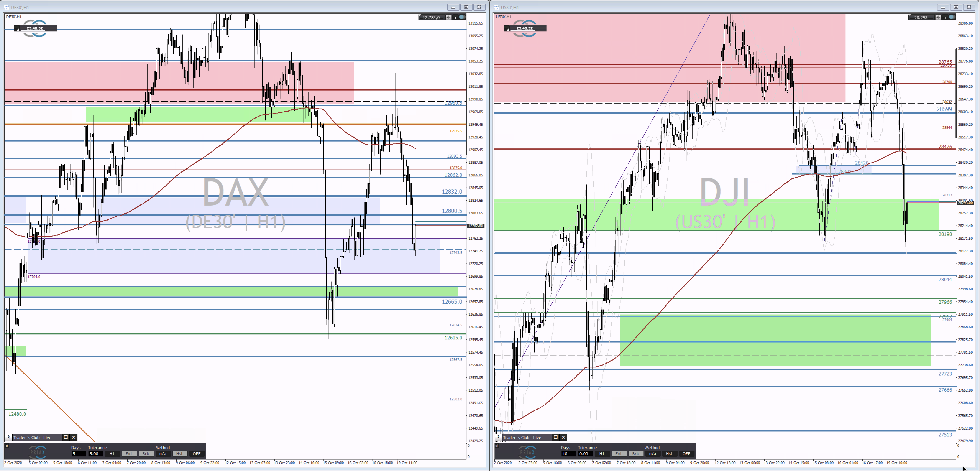Click the DAX current price tag 12782.80

click(x=476, y=226)
